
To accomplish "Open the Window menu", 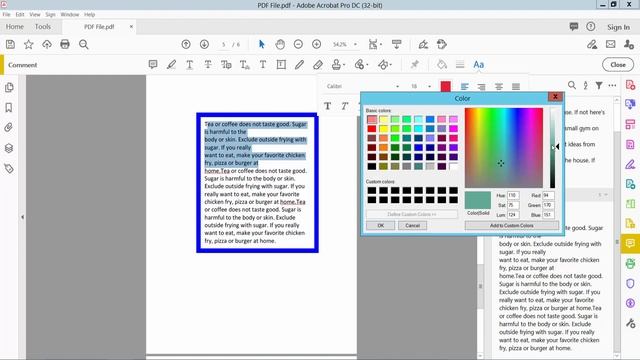I will tap(70, 14).
